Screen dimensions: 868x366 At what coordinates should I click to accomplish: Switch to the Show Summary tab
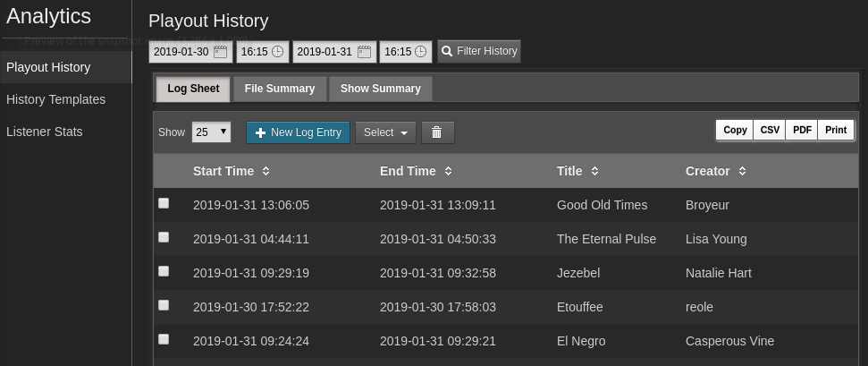coord(380,89)
